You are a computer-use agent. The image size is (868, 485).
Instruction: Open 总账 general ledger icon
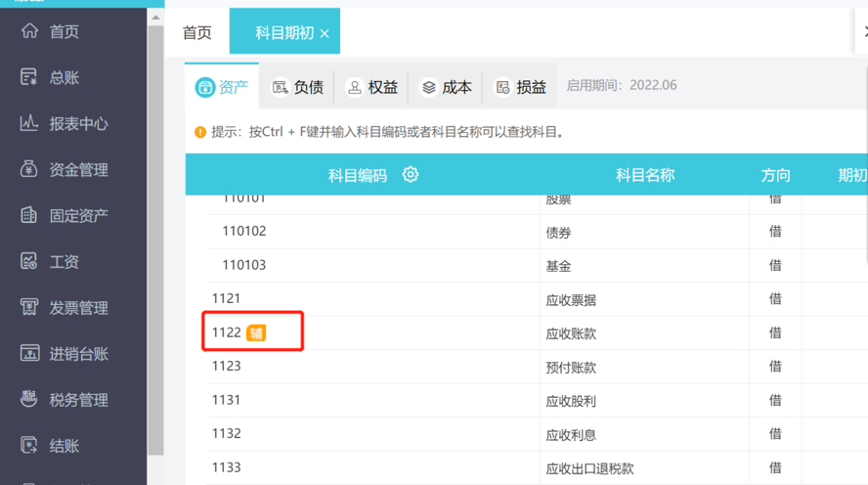pyautogui.click(x=29, y=78)
